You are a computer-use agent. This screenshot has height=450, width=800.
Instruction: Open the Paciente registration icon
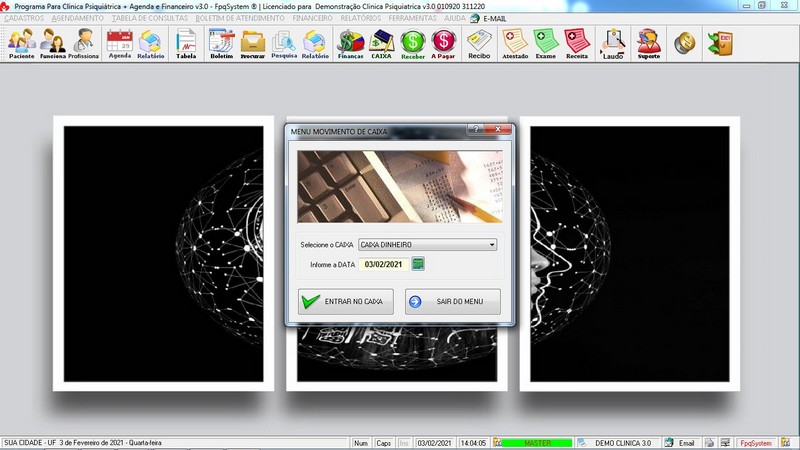click(21, 44)
